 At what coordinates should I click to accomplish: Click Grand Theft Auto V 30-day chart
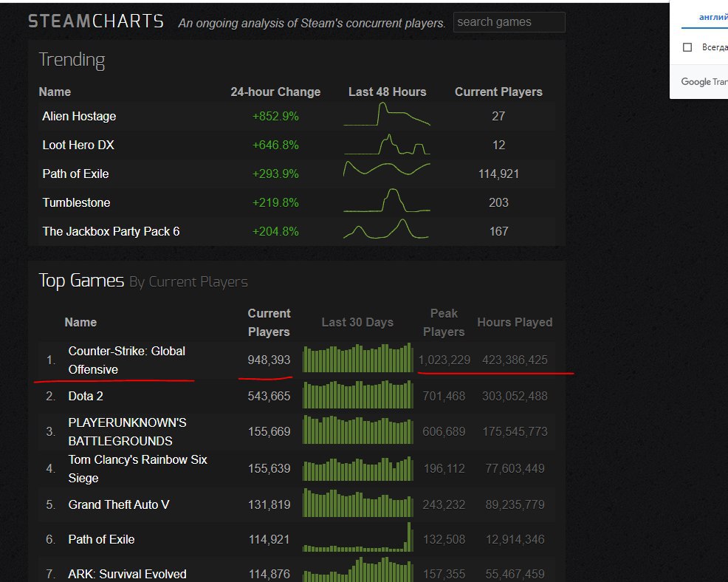pos(357,502)
